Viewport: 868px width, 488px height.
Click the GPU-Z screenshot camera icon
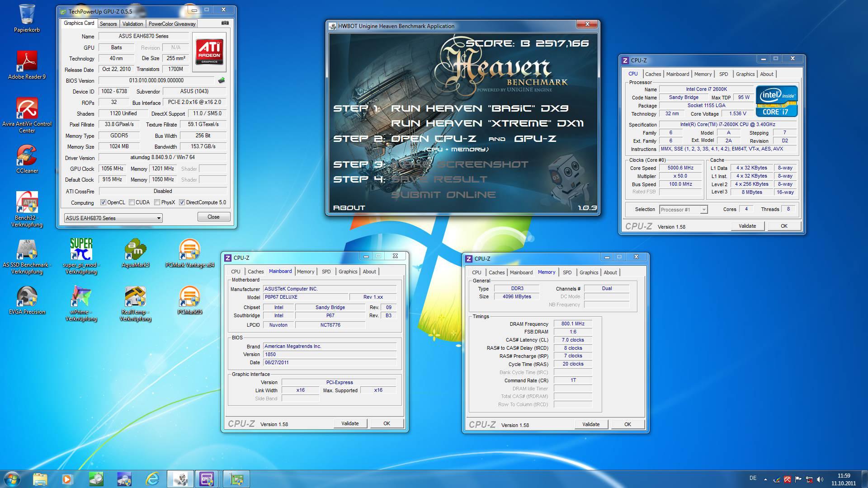(225, 23)
